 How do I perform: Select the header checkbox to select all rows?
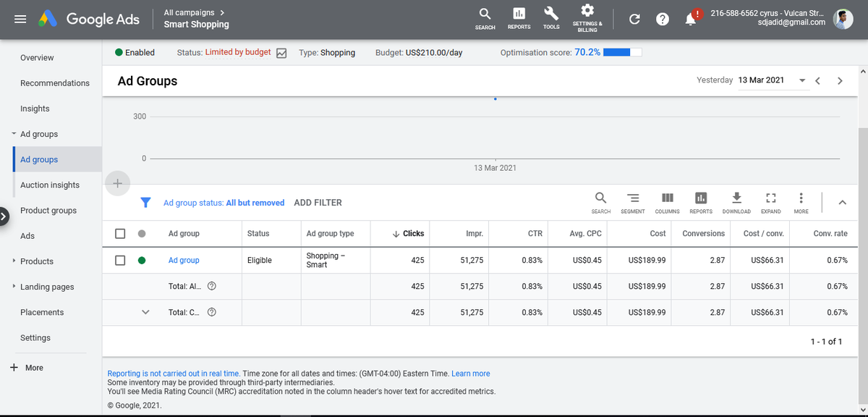tap(120, 233)
